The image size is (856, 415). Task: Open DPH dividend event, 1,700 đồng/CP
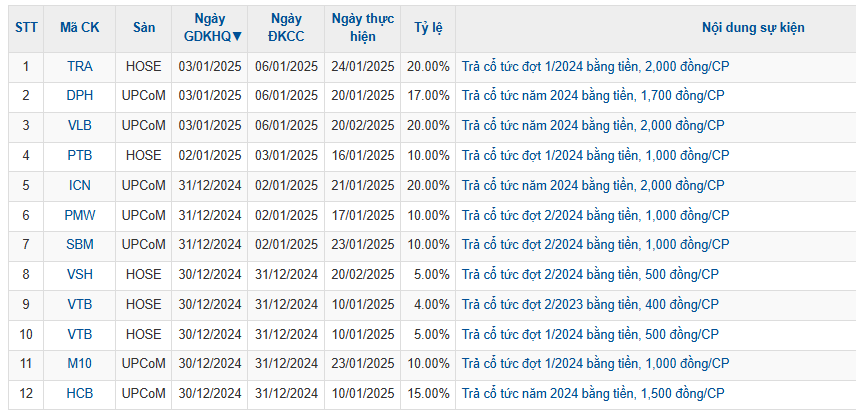(593, 96)
